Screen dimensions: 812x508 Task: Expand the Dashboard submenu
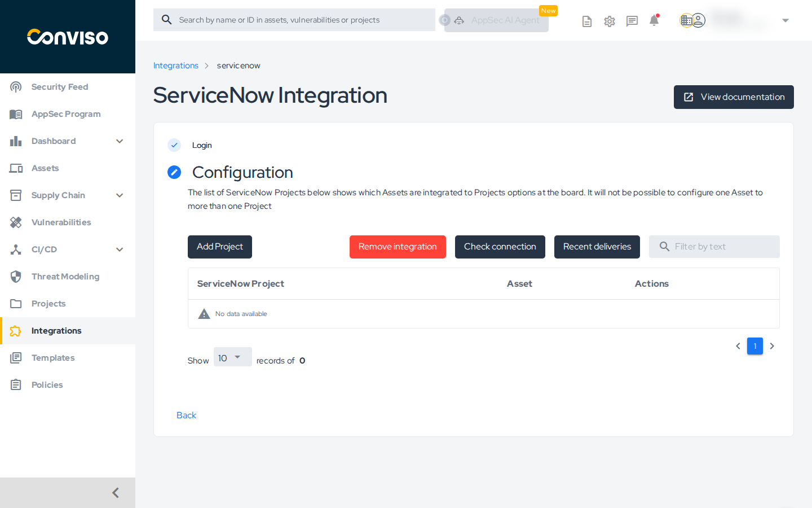tap(120, 141)
